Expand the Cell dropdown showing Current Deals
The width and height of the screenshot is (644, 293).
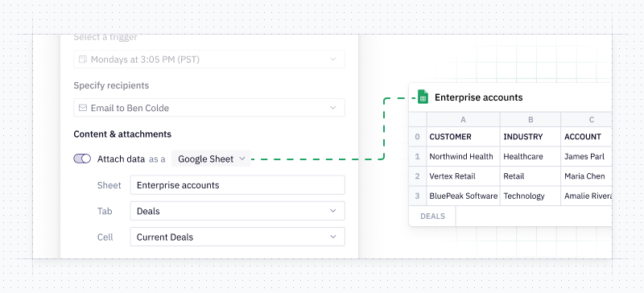237,237
